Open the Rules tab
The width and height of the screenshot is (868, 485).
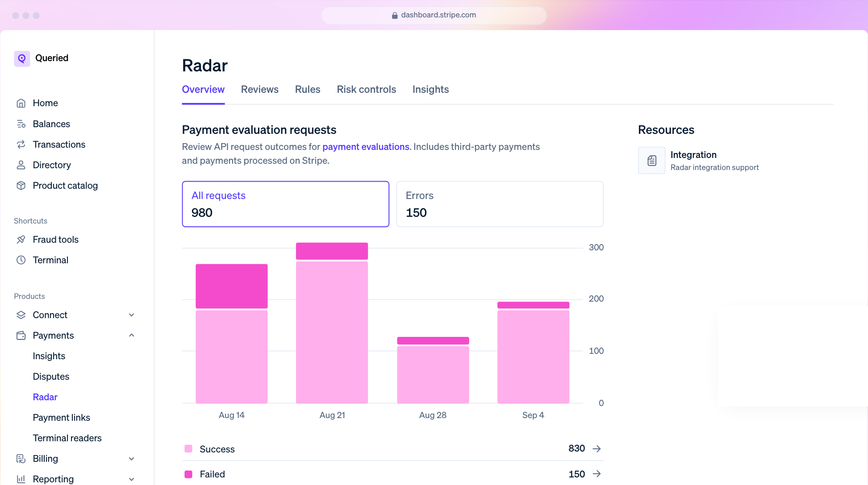coord(308,90)
